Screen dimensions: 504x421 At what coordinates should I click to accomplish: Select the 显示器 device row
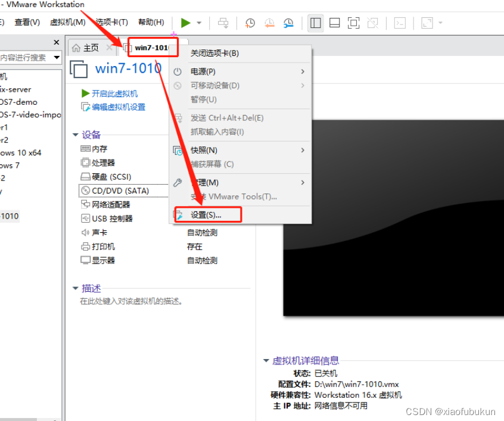[x=98, y=260]
